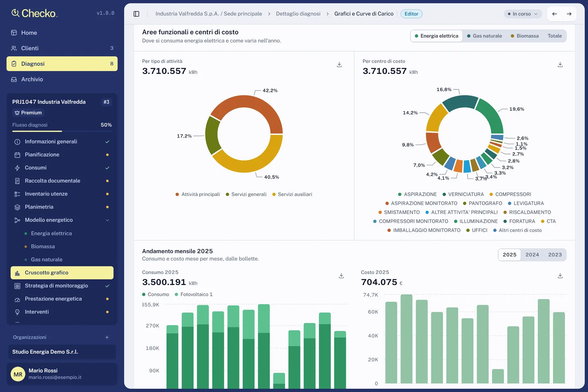Select Energia elettrica energy source

coord(437,36)
